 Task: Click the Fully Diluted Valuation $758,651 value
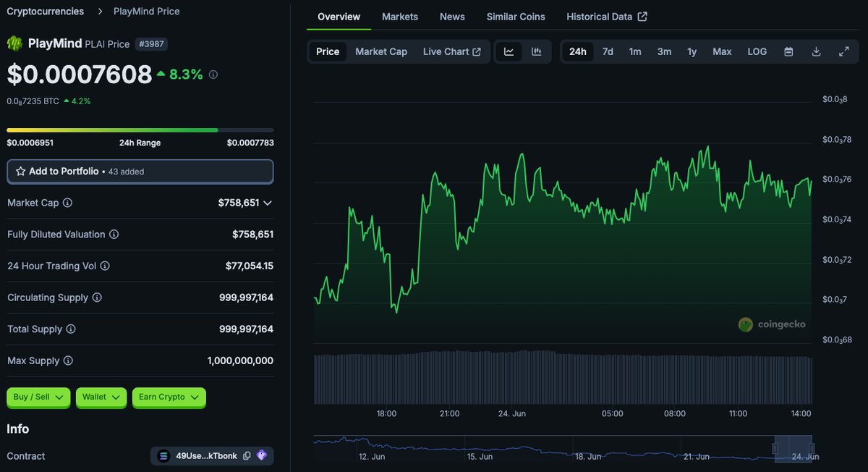(252, 235)
